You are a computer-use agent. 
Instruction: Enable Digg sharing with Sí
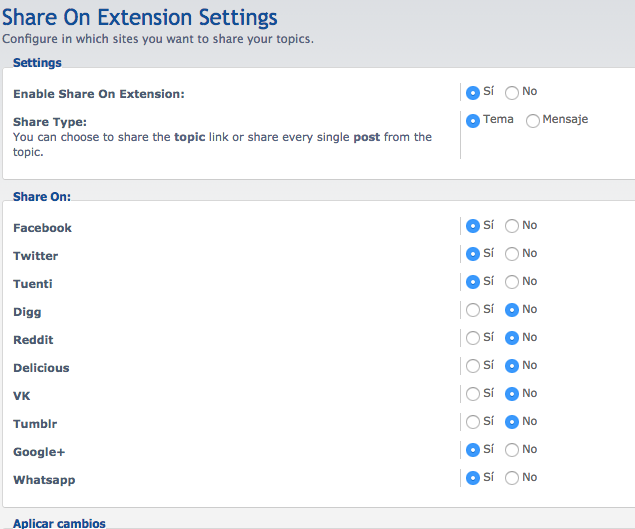(473, 310)
